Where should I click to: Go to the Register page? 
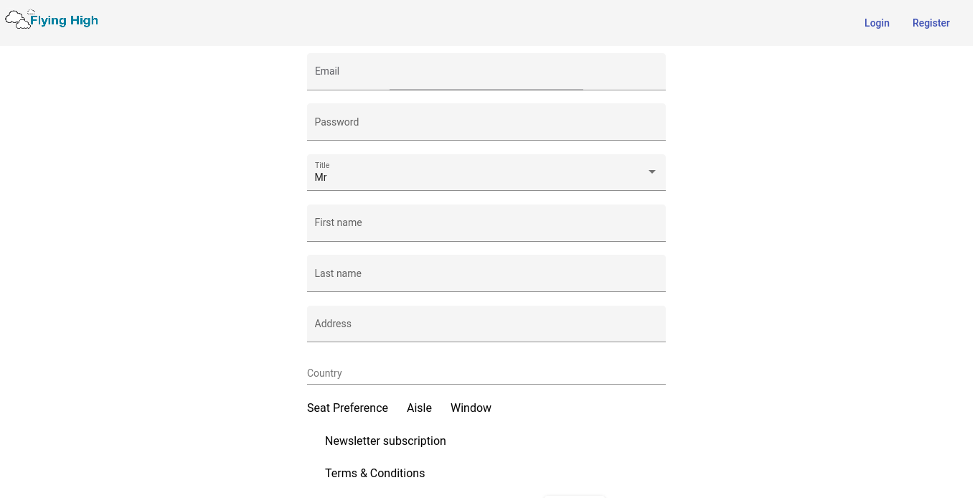930,23
